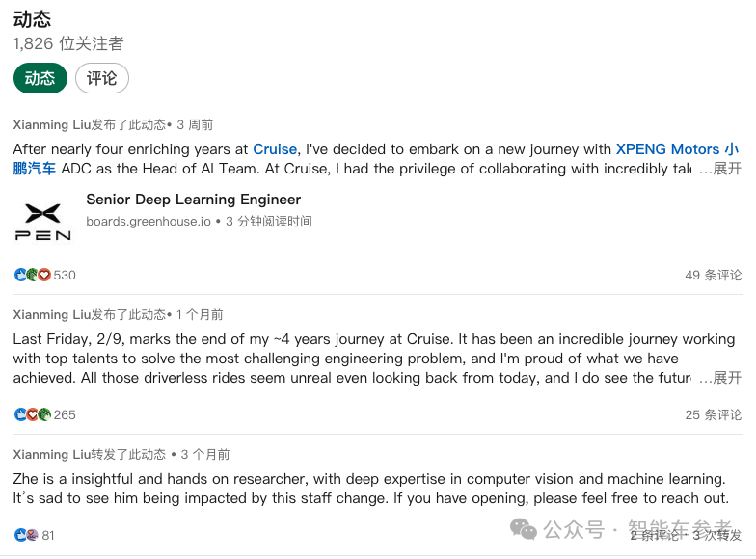Image resolution: width=756 pixels, height=559 pixels.
Task: Open XPENG Motors 小鹏汽车 link
Action: click(677, 149)
